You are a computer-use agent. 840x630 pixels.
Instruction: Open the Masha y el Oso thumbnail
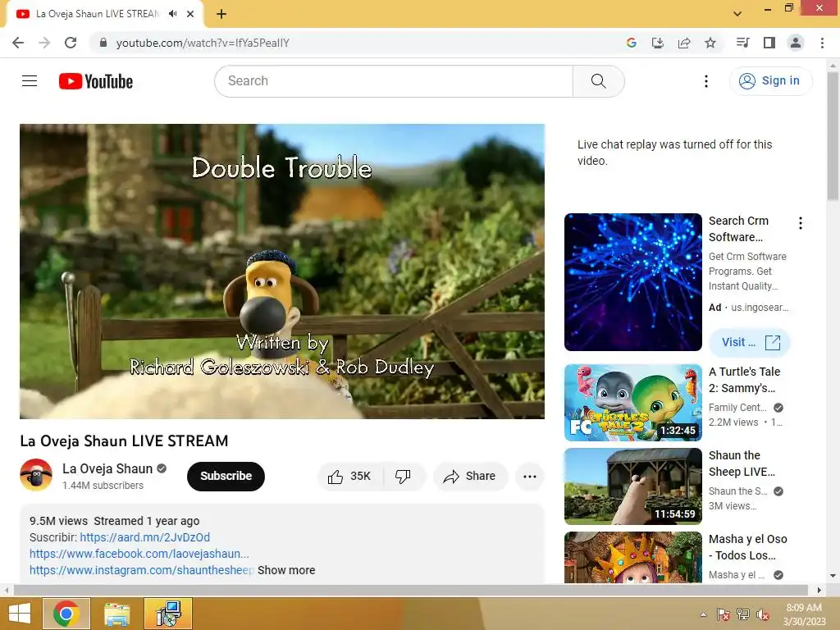coord(632,557)
